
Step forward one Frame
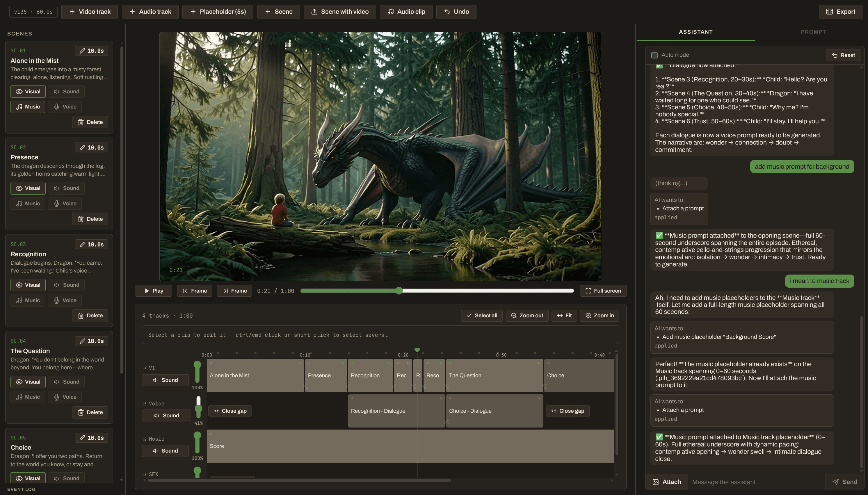click(234, 291)
